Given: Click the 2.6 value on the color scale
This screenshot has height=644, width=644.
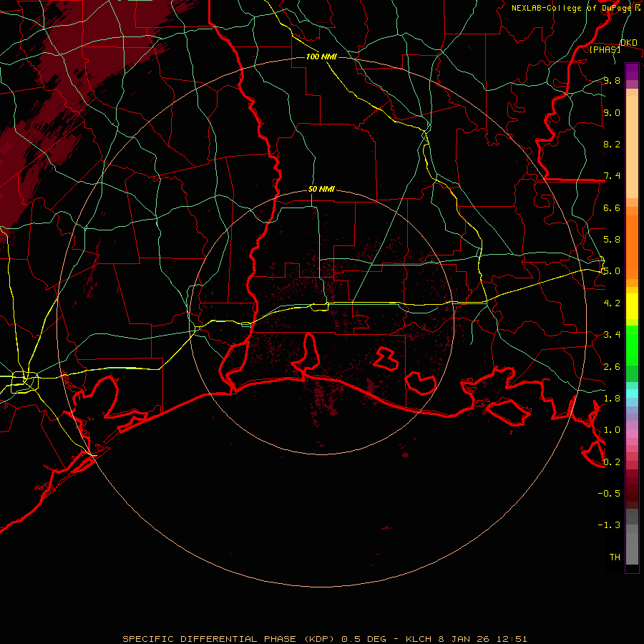Looking at the screenshot, I should (612, 367).
